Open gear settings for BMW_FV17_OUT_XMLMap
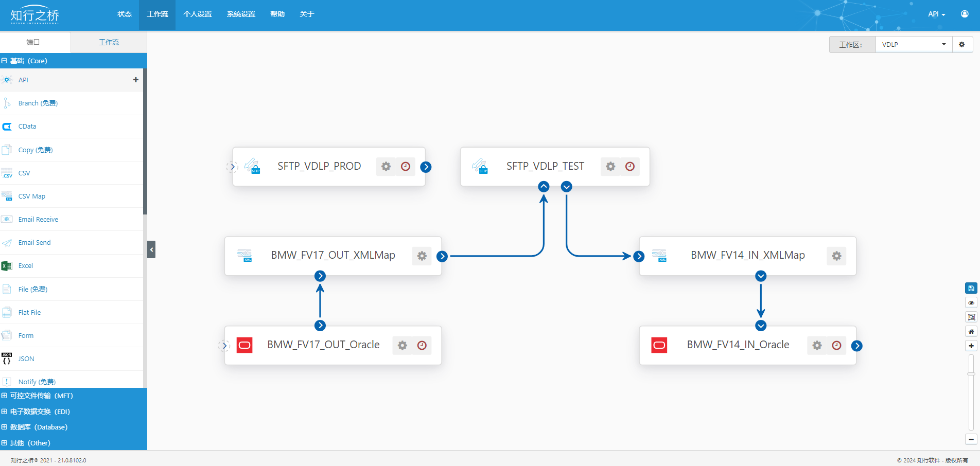Image resolution: width=980 pixels, height=466 pixels. pos(422,256)
